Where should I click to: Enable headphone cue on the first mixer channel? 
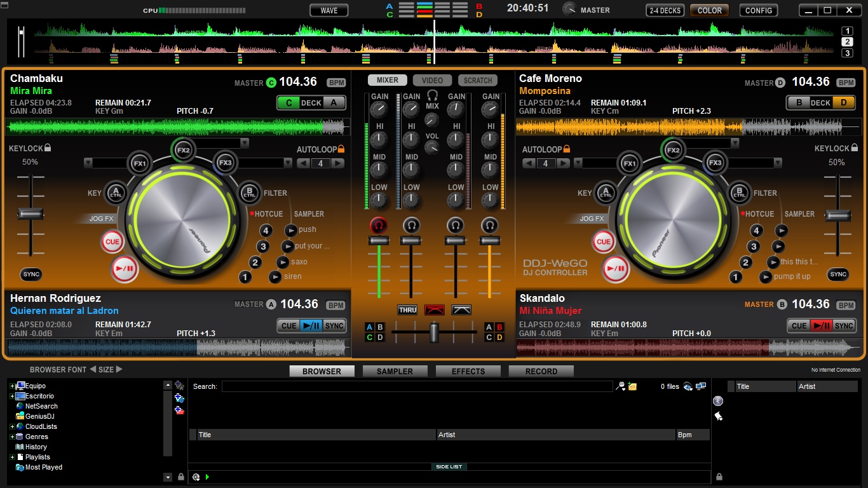[x=379, y=225]
